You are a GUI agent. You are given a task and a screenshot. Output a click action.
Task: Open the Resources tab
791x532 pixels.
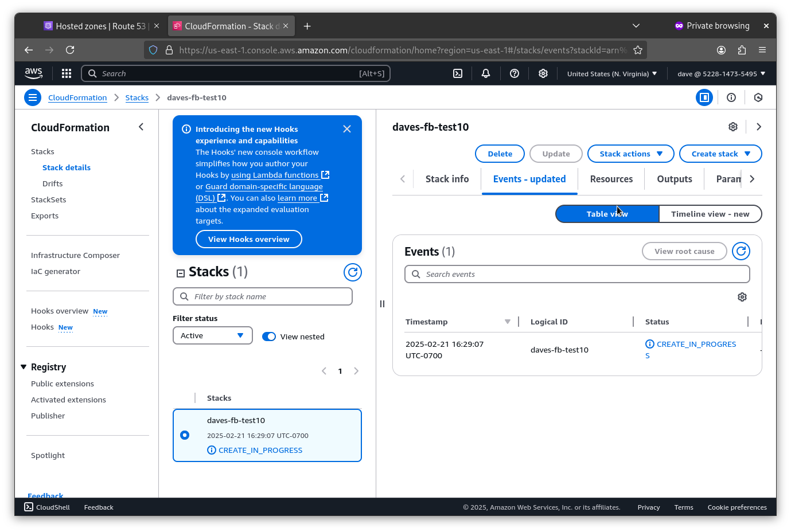pos(611,179)
